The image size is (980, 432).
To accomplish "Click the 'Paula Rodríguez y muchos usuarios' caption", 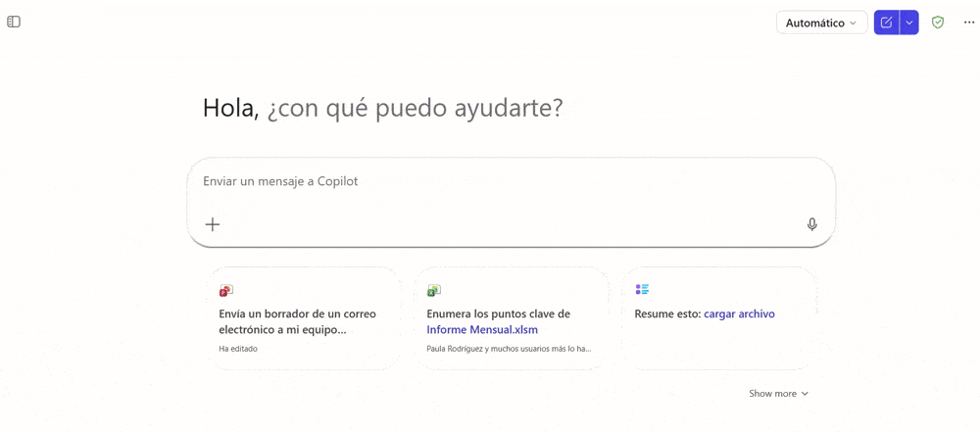I will coord(509,349).
